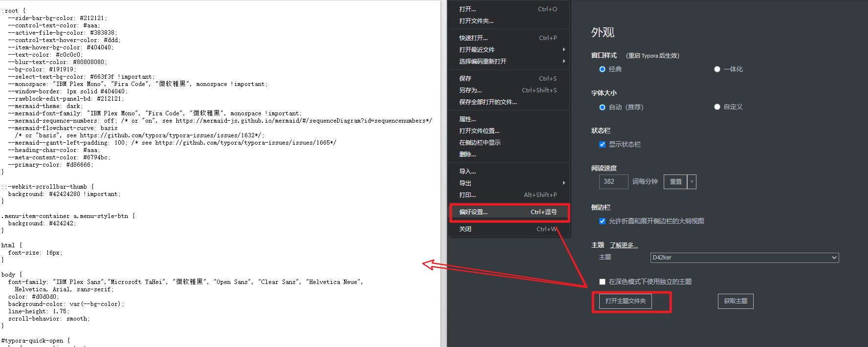Select the 经典 window style radio
The height and width of the screenshot is (347, 868).
pos(602,69)
